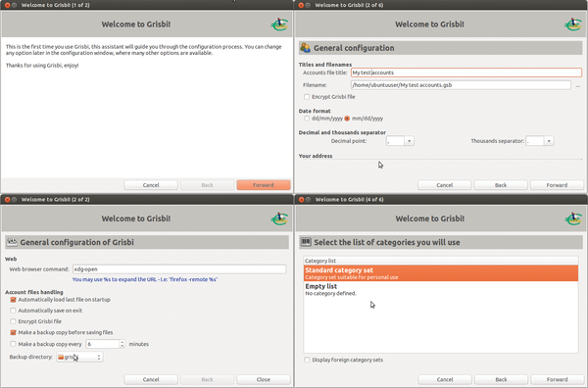
Task: Open file browser via the filename ellipsis button
Action: tap(578, 86)
